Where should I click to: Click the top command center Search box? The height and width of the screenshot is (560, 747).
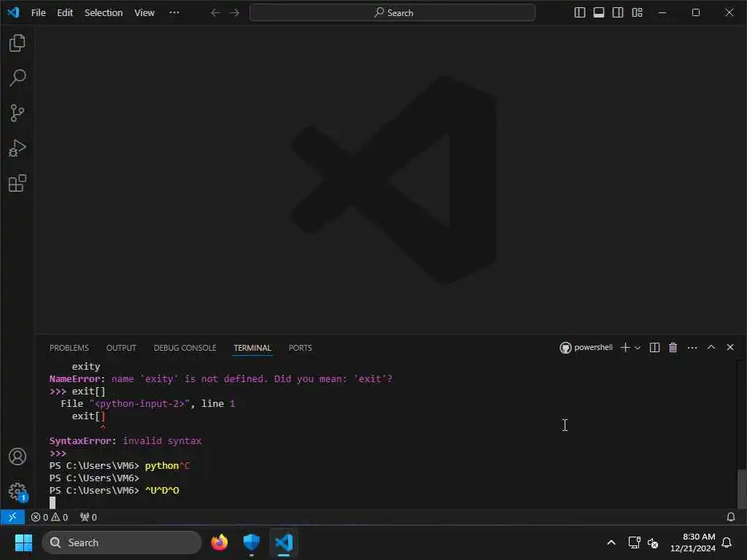392,13
